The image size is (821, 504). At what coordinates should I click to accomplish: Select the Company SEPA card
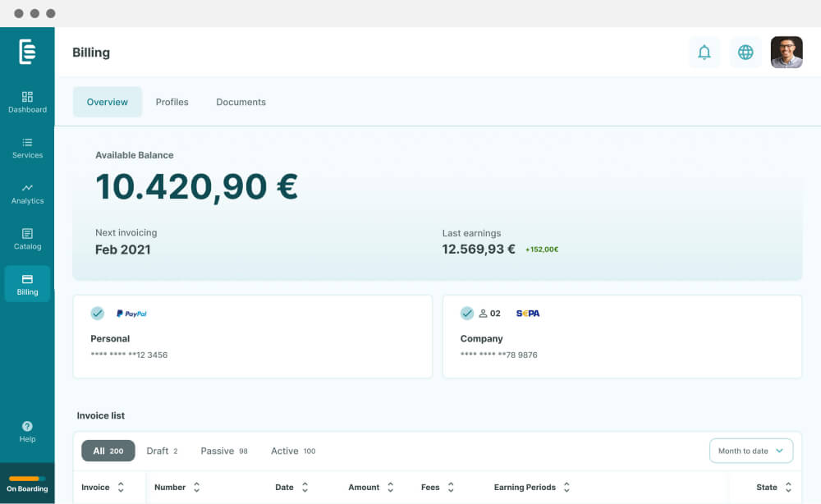click(622, 337)
